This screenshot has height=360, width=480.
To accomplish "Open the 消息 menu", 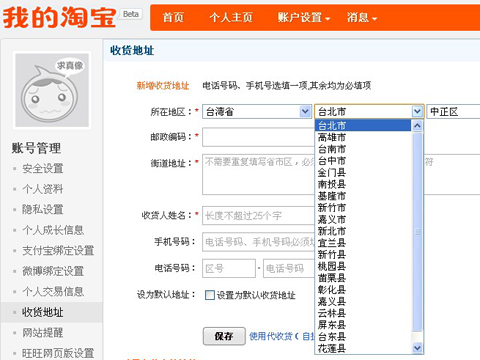I will 362,17.
